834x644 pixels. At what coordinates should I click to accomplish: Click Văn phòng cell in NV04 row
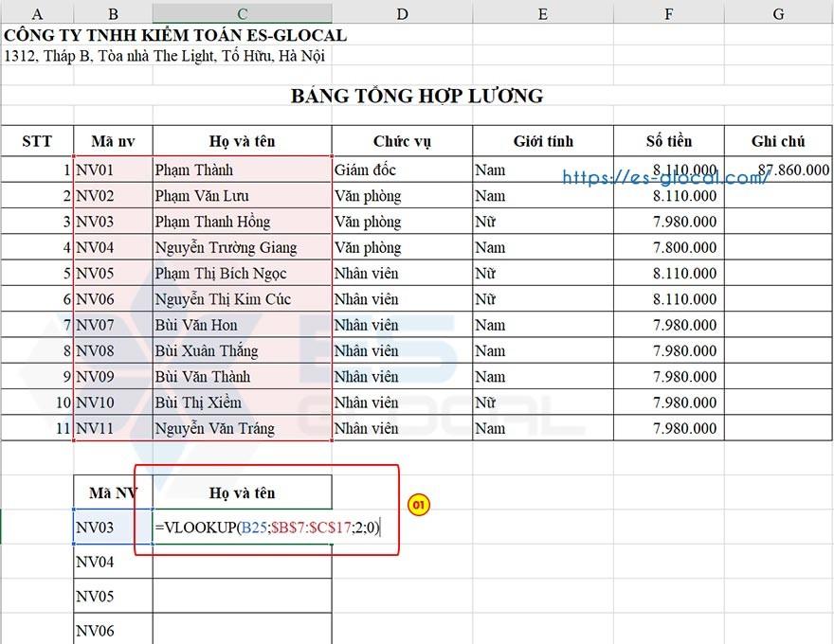402,247
